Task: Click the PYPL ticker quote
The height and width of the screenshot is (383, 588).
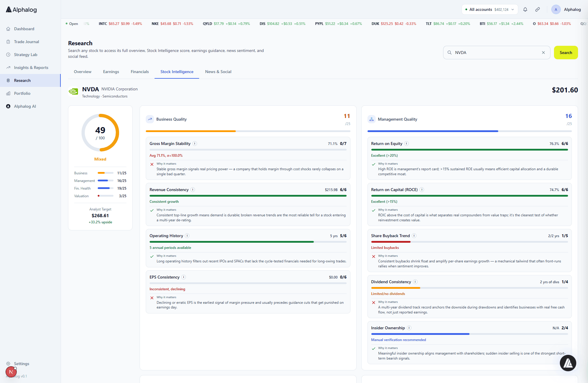Action: pos(338,24)
